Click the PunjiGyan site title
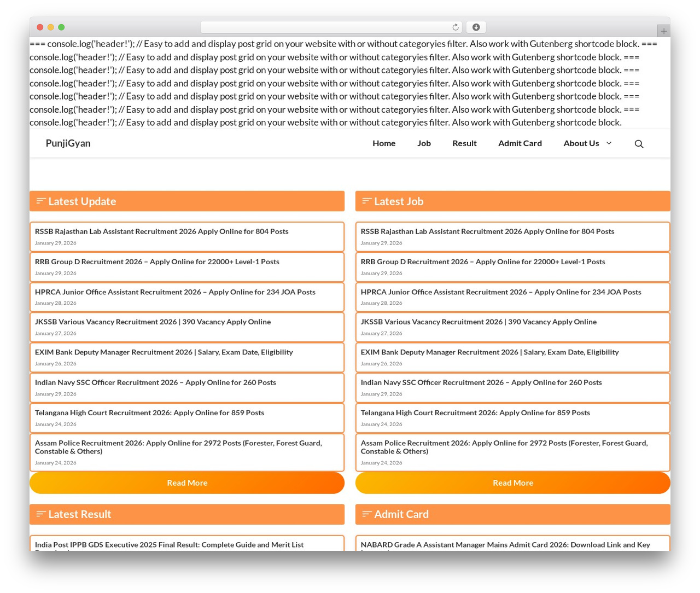This screenshot has height=593, width=700. (x=68, y=143)
